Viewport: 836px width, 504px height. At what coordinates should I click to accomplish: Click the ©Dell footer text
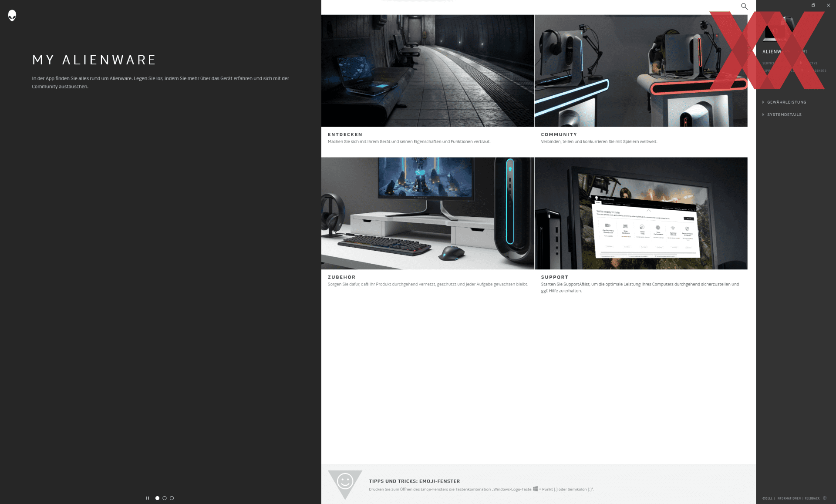pos(767,498)
